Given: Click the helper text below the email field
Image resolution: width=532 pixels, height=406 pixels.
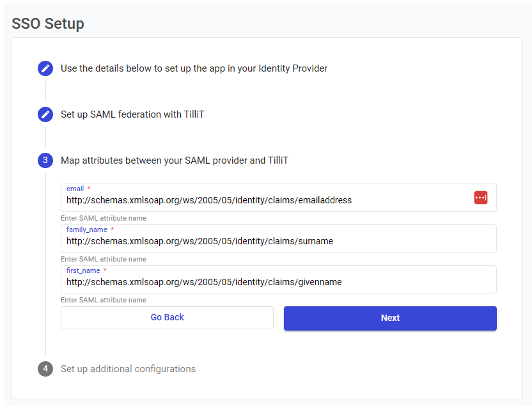Looking at the screenshot, I should pyautogui.click(x=104, y=218).
